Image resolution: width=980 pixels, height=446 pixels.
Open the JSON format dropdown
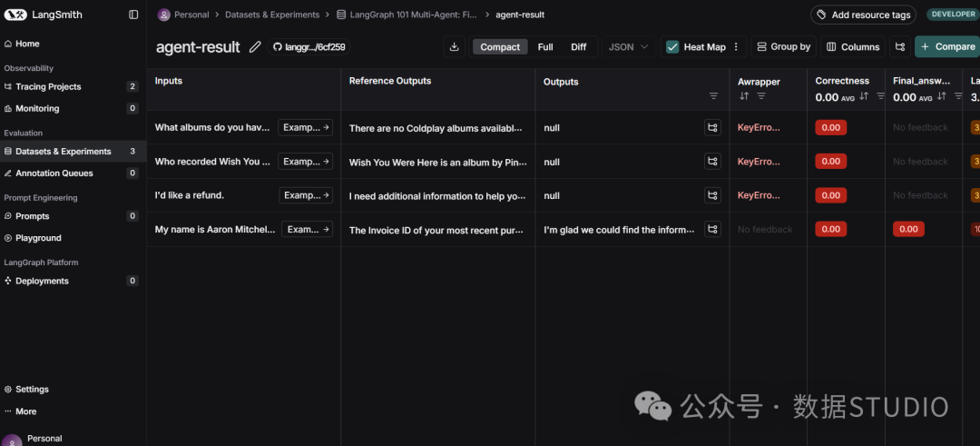628,47
